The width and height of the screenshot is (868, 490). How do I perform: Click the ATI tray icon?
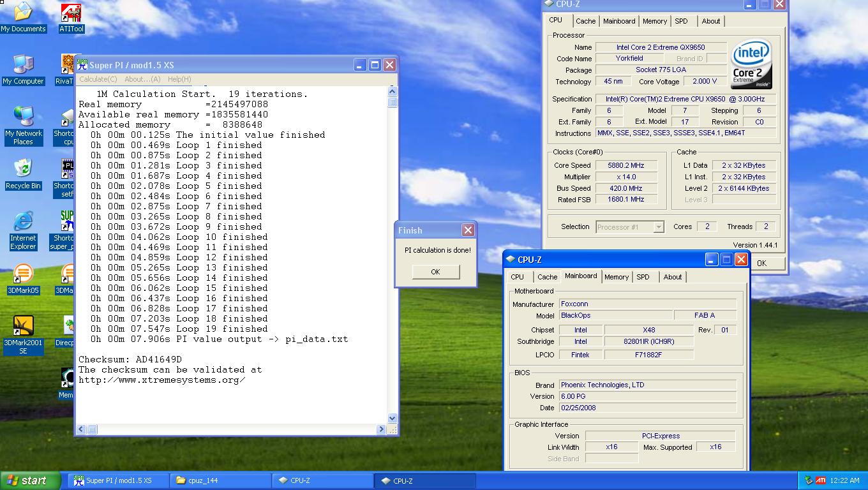coord(821,480)
